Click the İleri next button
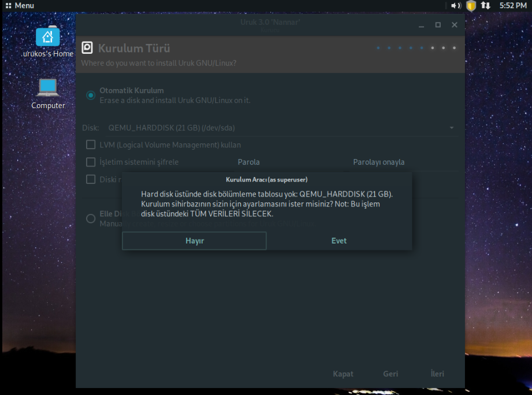This screenshot has width=532, height=395. point(437,374)
